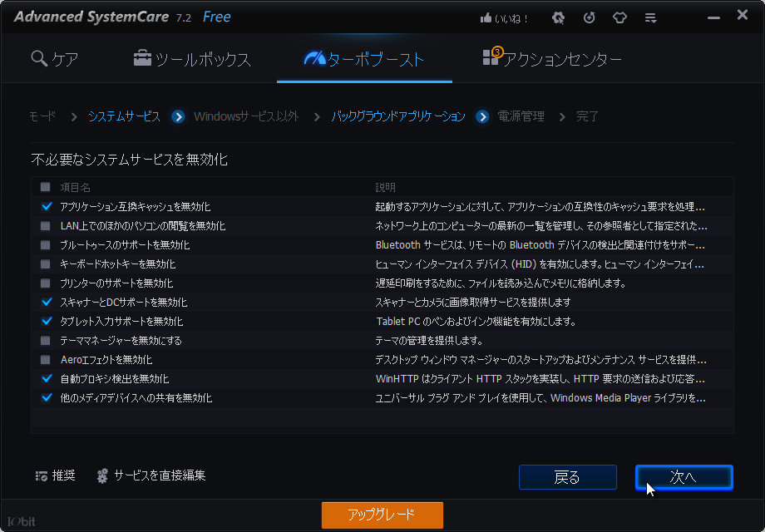Click the Turbo Boost speedometer icon
Image resolution: width=765 pixels, height=532 pixels.
314,57
